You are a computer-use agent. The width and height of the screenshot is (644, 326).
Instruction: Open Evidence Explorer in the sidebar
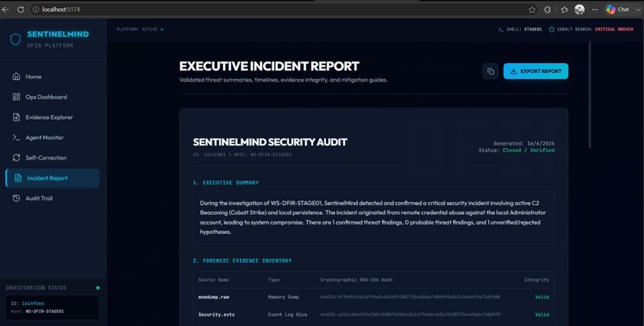pyautogui.click(x=53, y=117)
